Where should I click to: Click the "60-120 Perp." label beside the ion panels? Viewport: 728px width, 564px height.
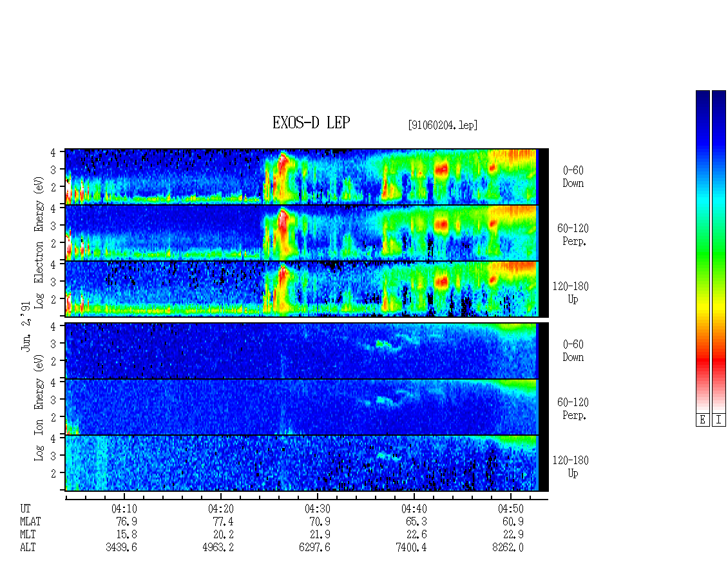[573, 409]
